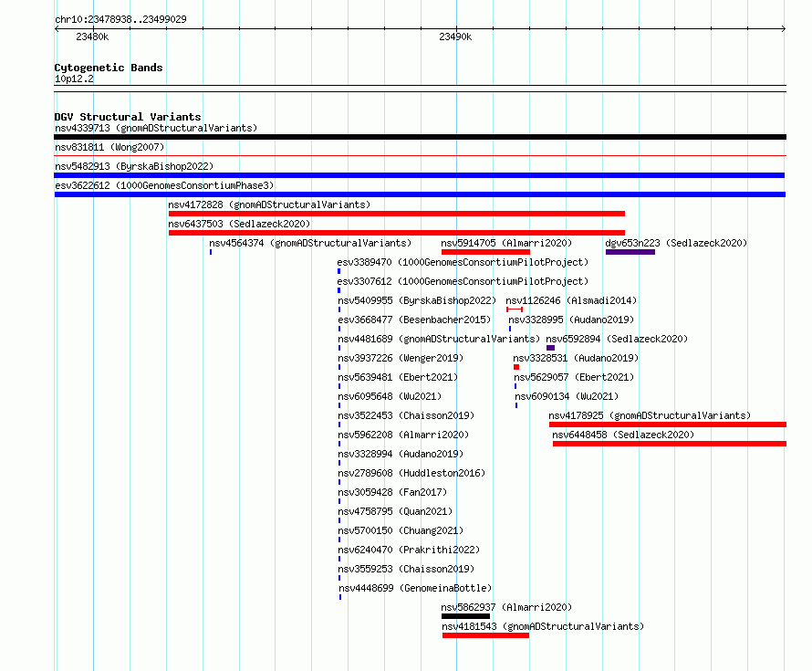Viewport: 812px width, 671px height.
Task: Click the chr10:23478938..23499029 coordinates
Action: [x=120, y=19]
